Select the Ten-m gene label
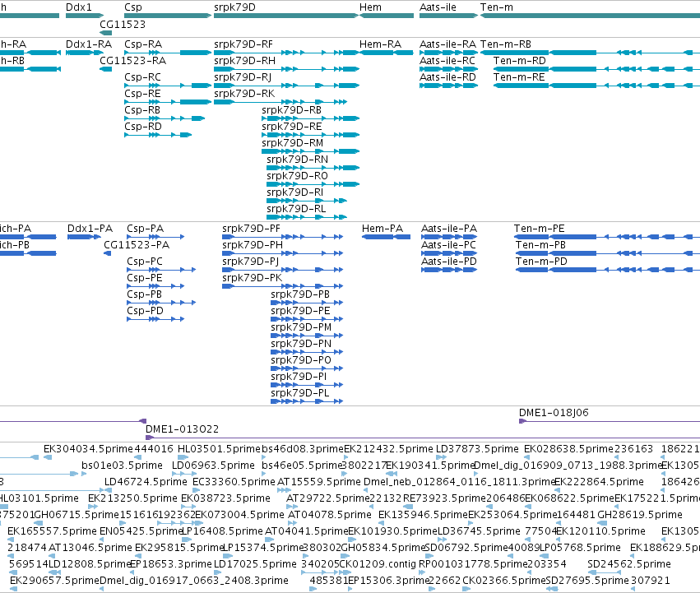The height and width of the screenshot is (593, 700). (497, 7)
